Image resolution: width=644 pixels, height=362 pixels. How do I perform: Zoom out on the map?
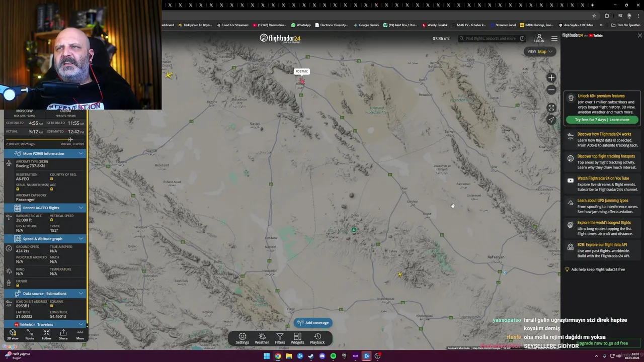(551, 90)
